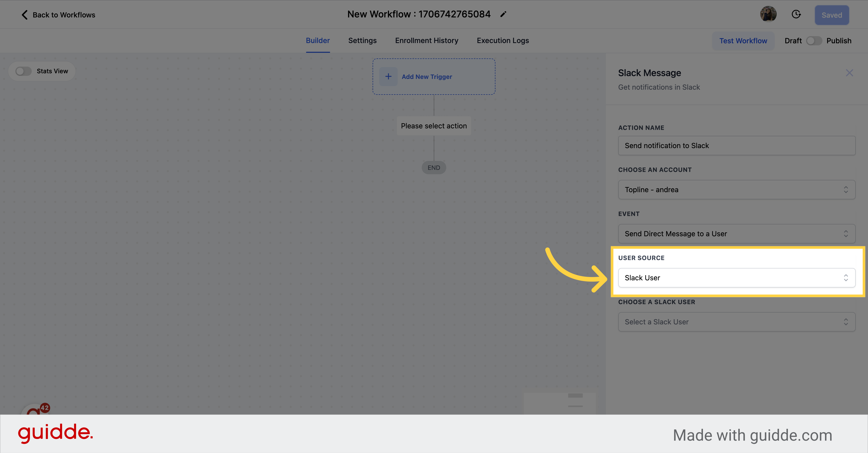Toggle the Stats View switch on
Image resolution: width=868 pixels, height=453 pixels.
pyautogui.click(x=24, y=71)
